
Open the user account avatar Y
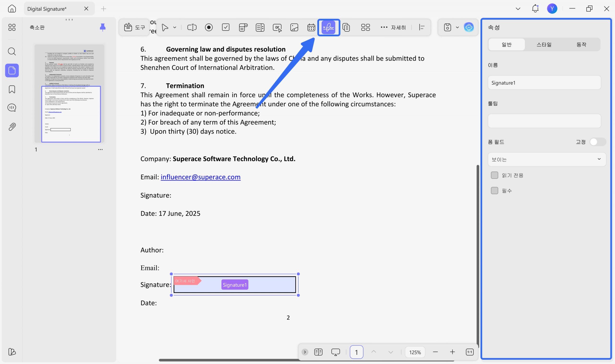(x=552, y=9)
